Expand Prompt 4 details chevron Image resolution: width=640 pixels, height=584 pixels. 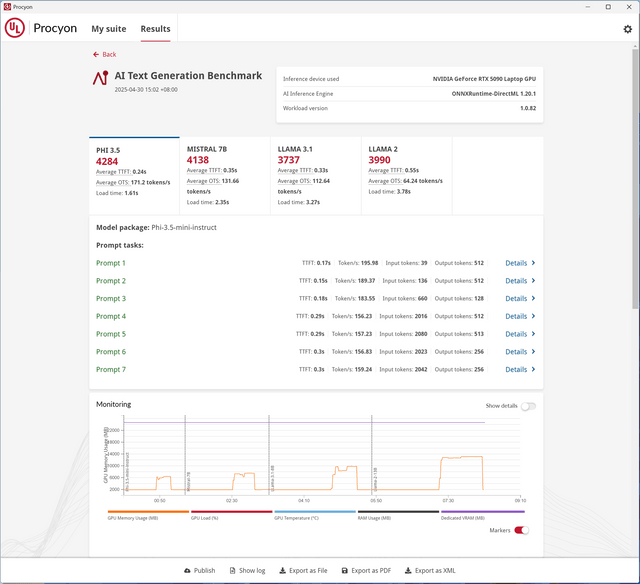click(x=533, y=316)
